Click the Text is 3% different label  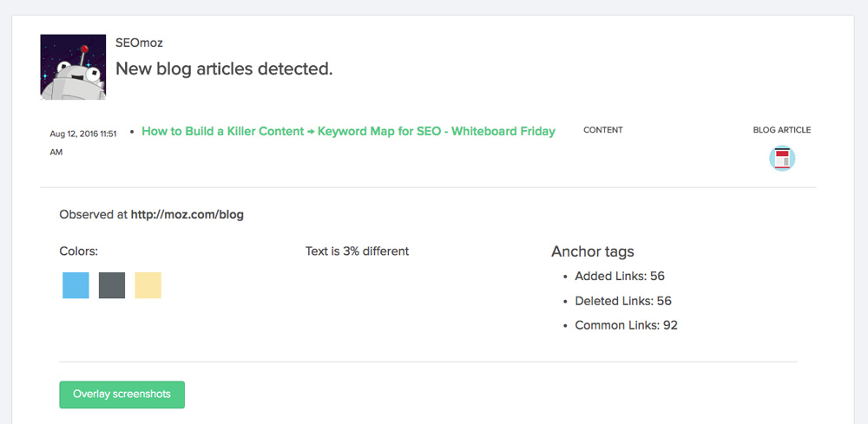pyautogui.click(x=357, y=251)
